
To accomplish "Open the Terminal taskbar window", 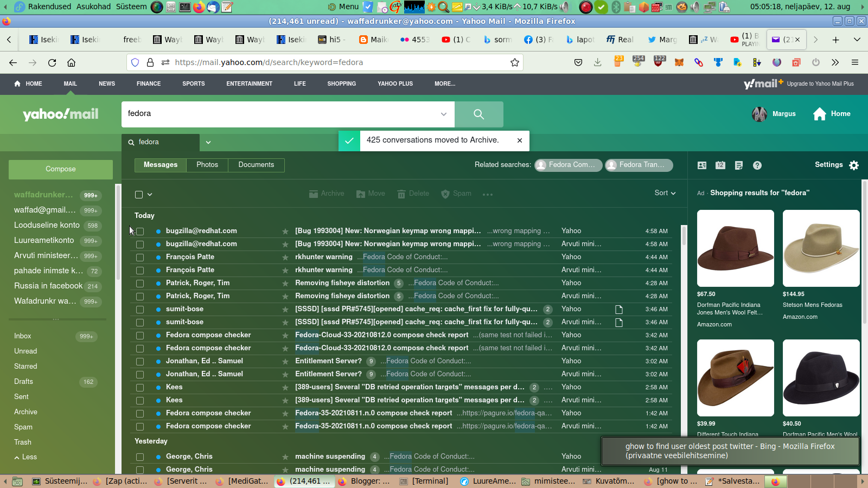I will point(424,481).
